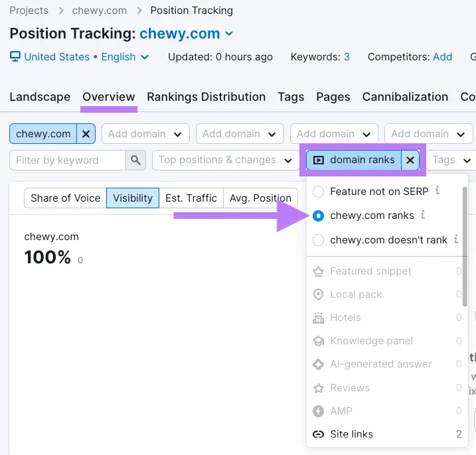This screenshot has width=476, height=455.
Task: Select Knowledge panel feature option
Action: pos(387,341)
